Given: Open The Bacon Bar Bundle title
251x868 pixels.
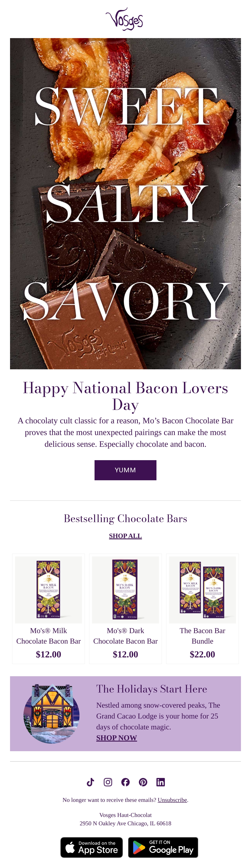Looking at the screenshot, I should pos(202,636).
